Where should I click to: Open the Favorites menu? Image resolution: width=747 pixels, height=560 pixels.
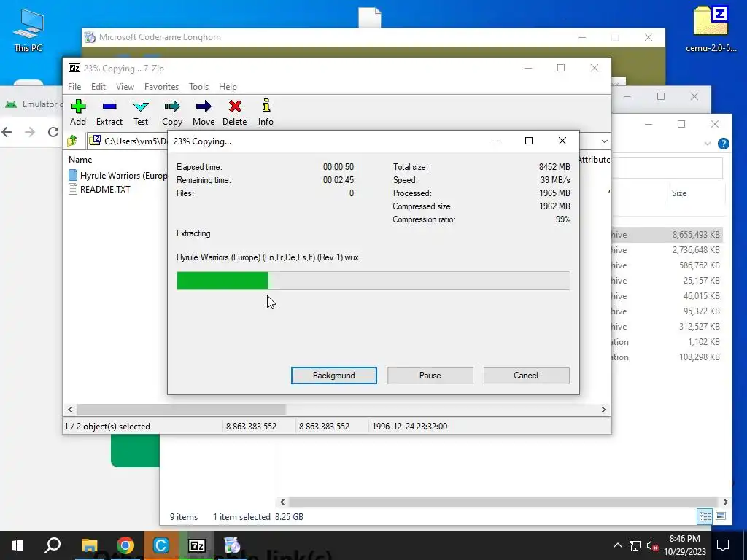click(x=161, y=87)
